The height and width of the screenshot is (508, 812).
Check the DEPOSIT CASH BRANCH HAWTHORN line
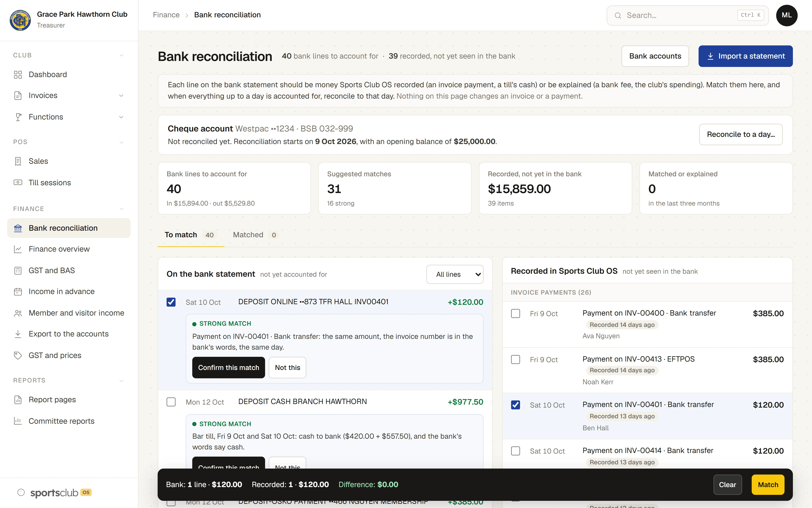click(171, 402)
